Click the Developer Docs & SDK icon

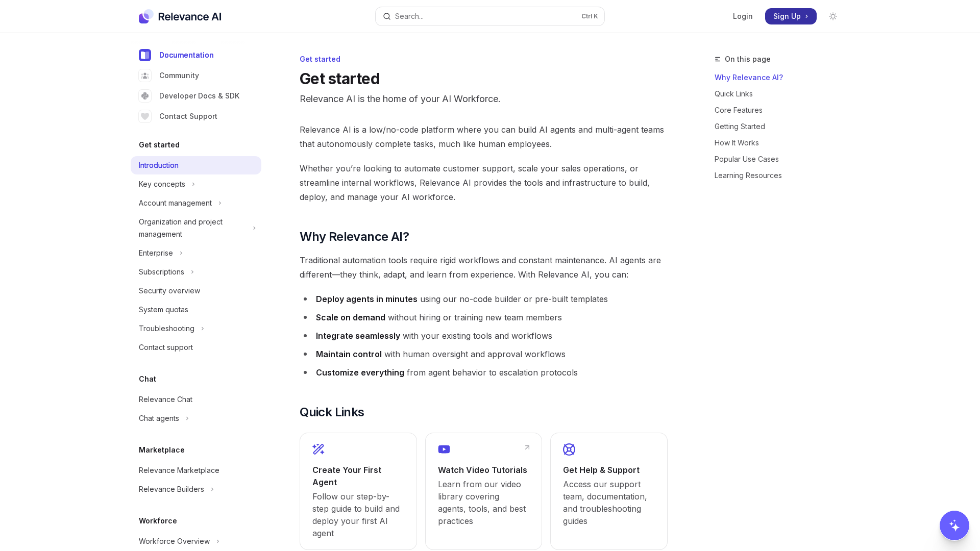click(145, 96)
